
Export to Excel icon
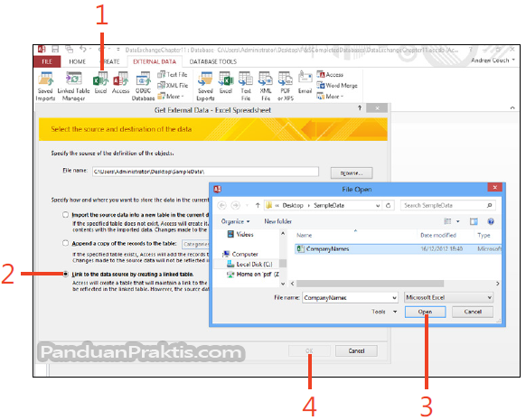(226, 83)
